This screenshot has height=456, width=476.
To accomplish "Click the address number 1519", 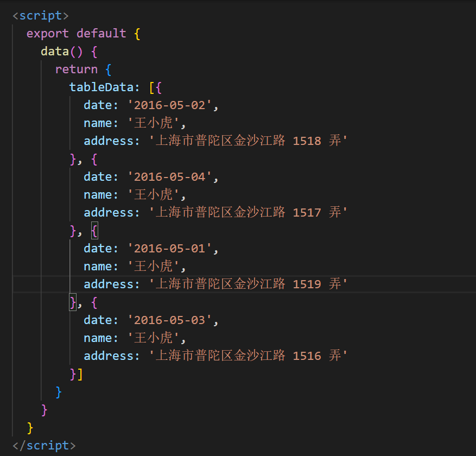I will (x=307, y=284).
